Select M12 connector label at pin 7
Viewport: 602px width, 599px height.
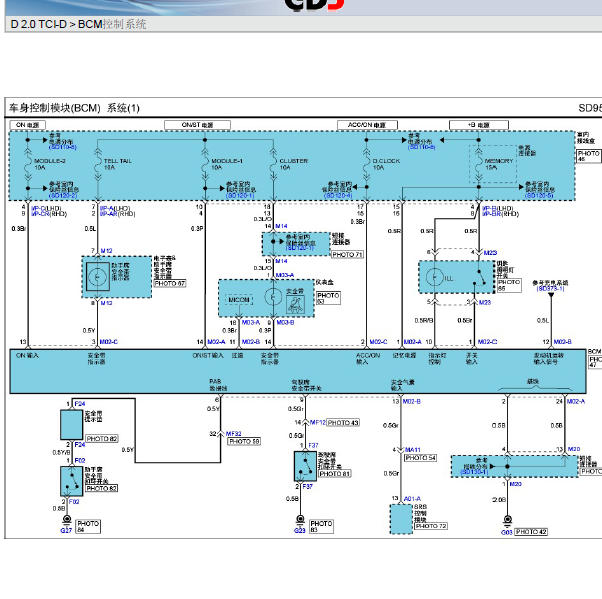(106, 251)
